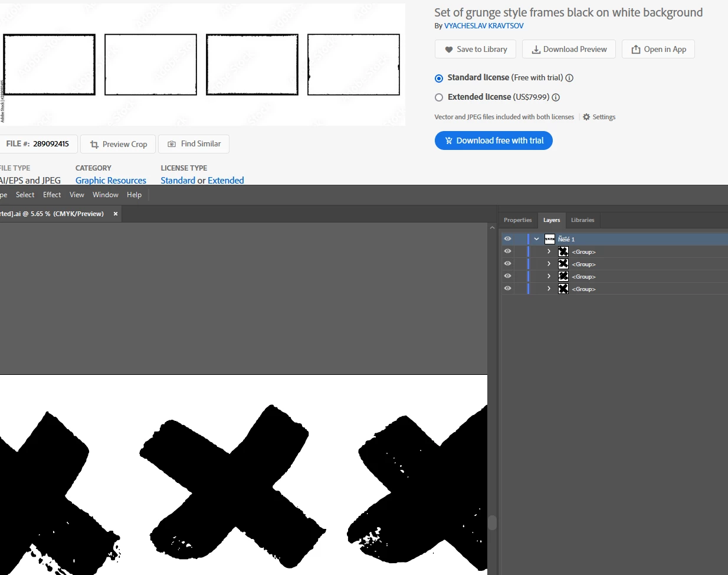Expand the third <Group> sublayer

549,276
